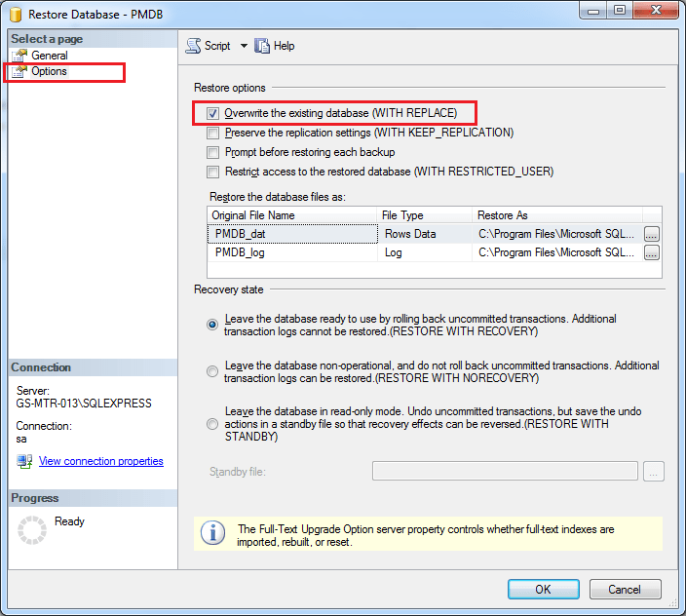Uncheck Overwrite the existing database option
686x616 pixels.
tap(212, 113)
